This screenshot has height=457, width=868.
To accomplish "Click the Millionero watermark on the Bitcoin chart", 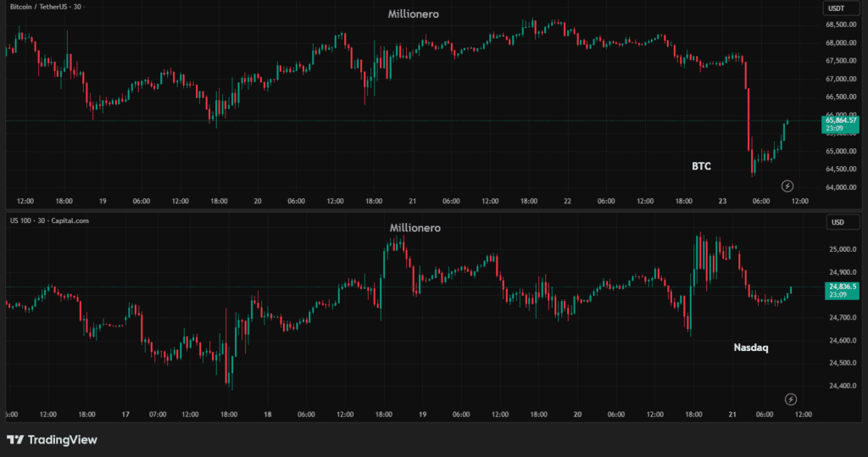I will [x=414, y=14].
